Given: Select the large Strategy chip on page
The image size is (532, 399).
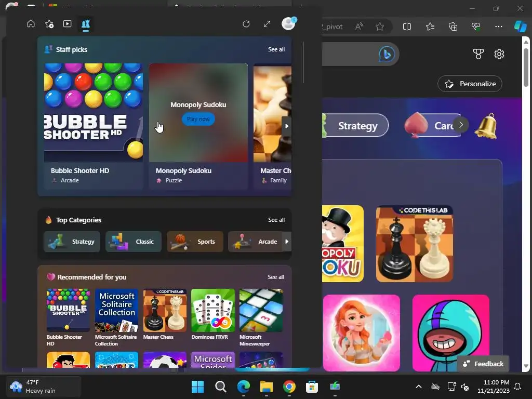Looking at the screenshot, I should point(355,126).
